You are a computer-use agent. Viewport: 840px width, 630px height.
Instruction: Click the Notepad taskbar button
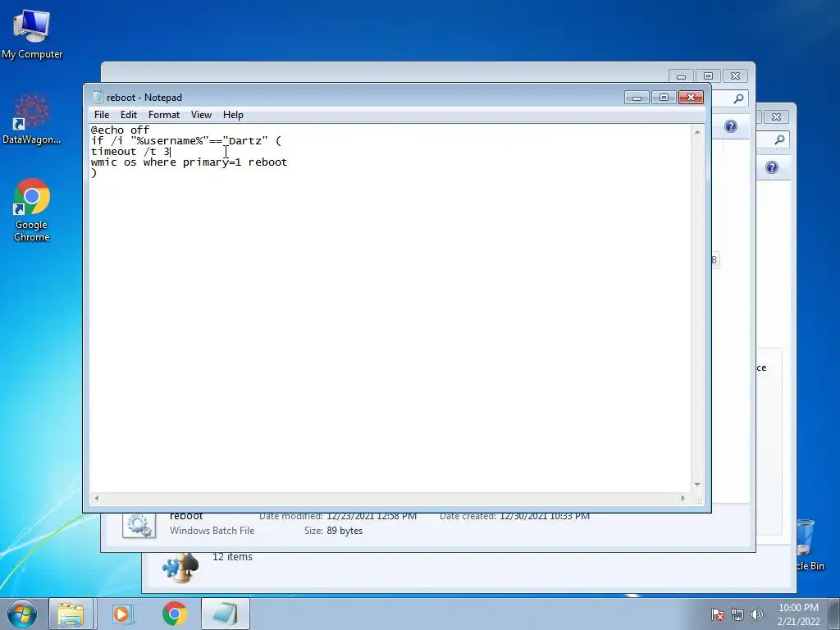pyautogui.click(x=226, y=614)
